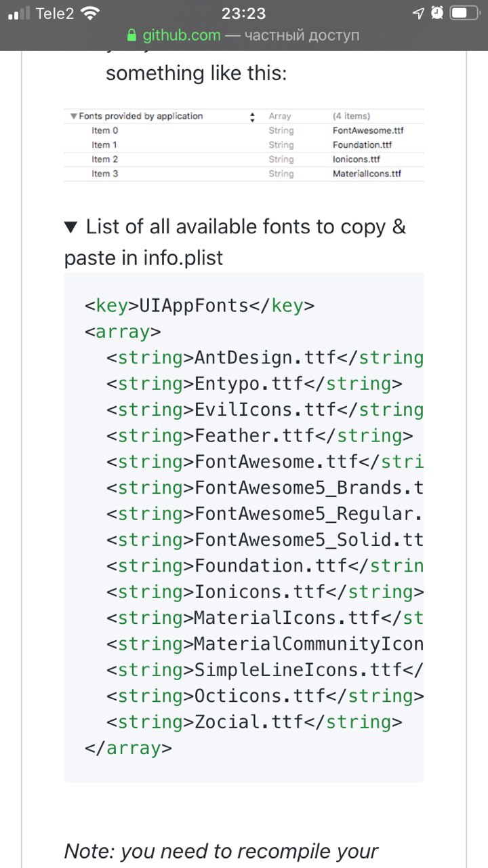Tap the SimpleLineIcons.ttf string line
Screen dimensions: 488x868
tap(265, 669)
